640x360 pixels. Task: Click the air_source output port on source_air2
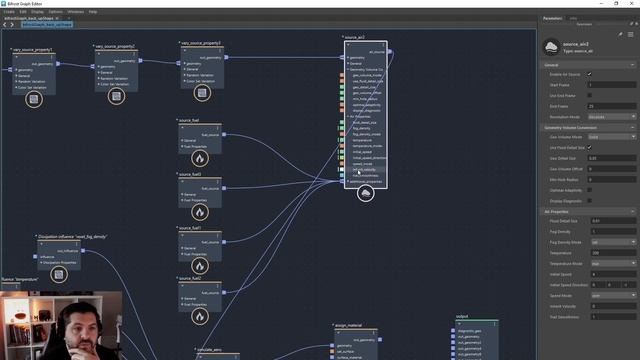[x=390, y=52]
